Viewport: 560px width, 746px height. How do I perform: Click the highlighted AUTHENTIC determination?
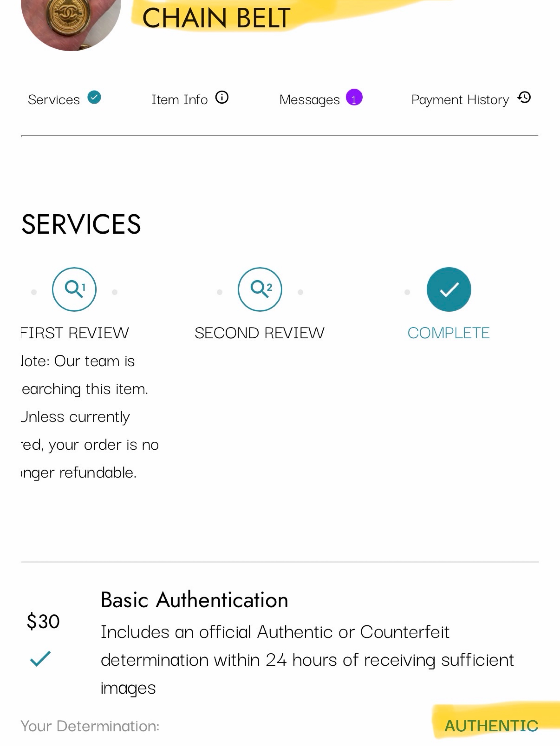tap(491, 726)
